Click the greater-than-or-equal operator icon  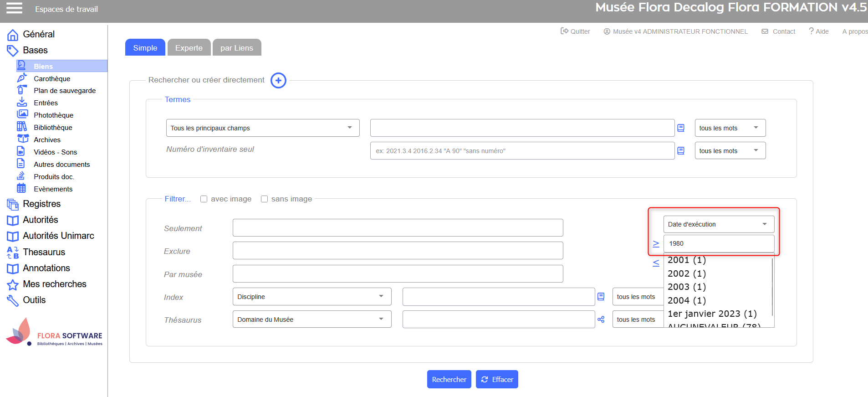[x=656, y=244]
